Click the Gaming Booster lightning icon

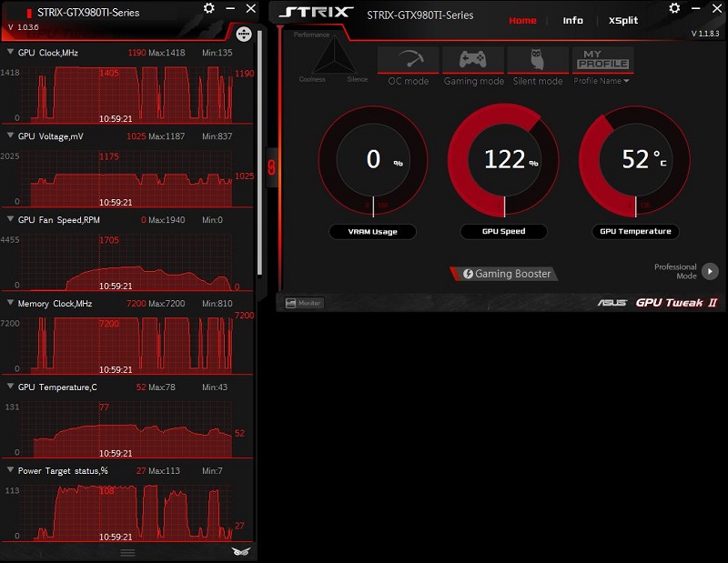(468, 274)
